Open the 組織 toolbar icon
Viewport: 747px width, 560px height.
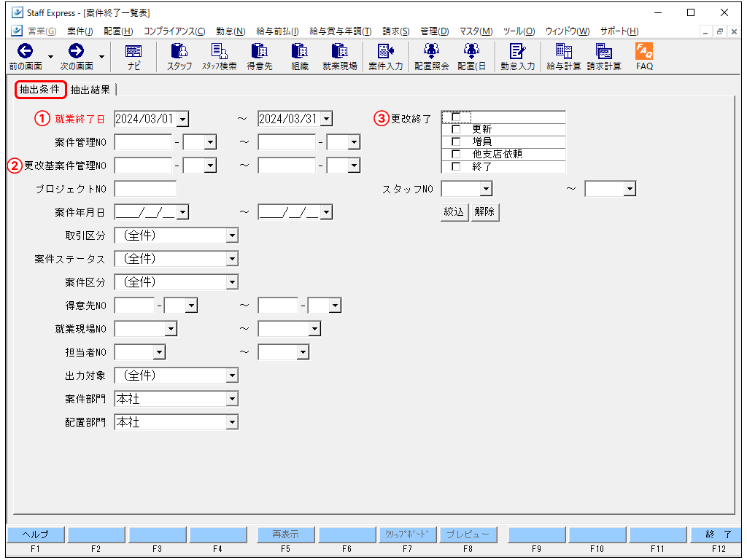[300, 50]
